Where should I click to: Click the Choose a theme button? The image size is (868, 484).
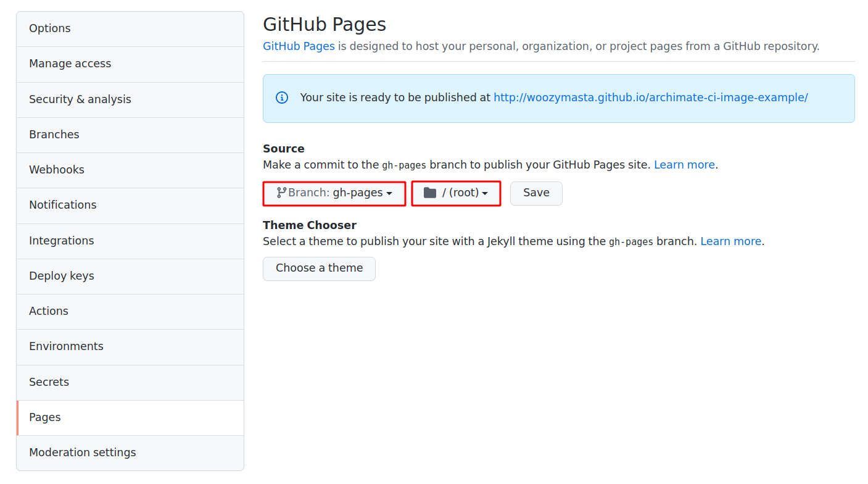coord(319,269)
